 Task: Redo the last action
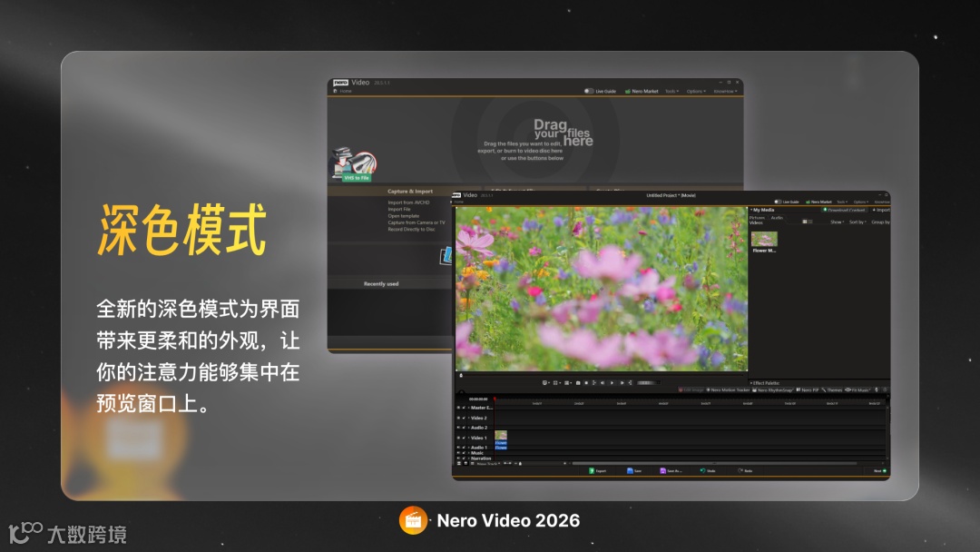[745, 470]
